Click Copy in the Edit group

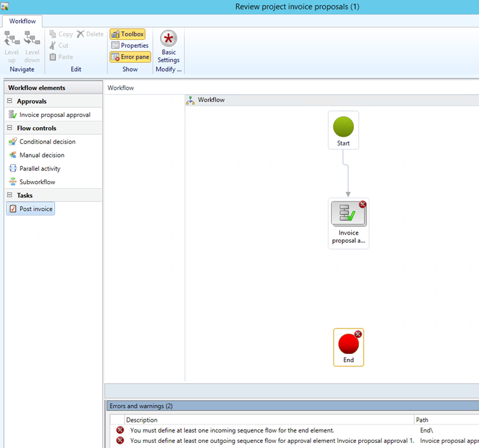[x=61, y=34]
